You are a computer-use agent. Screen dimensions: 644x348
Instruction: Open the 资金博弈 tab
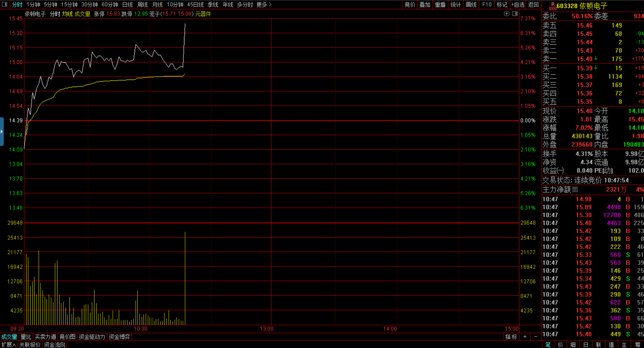[x=119, y=337]
